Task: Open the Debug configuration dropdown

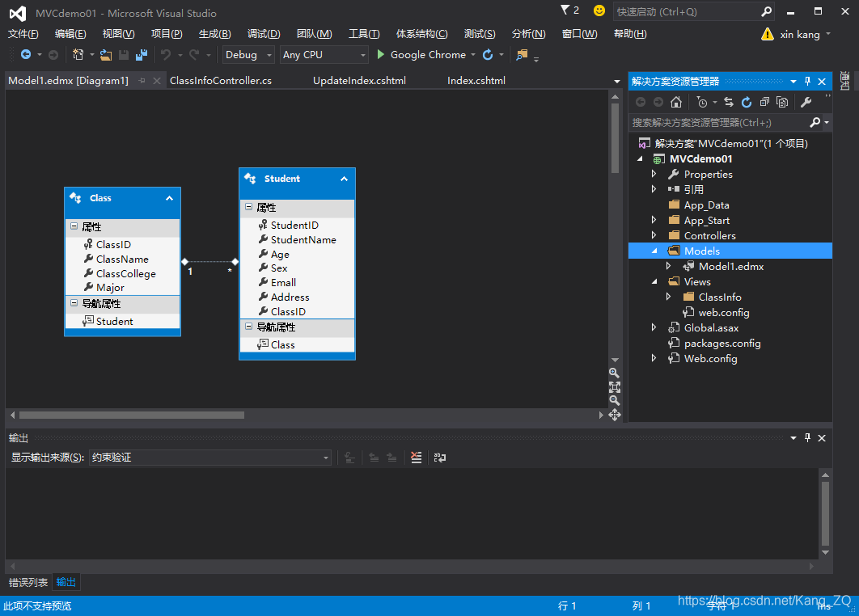Action: point(269,55)
